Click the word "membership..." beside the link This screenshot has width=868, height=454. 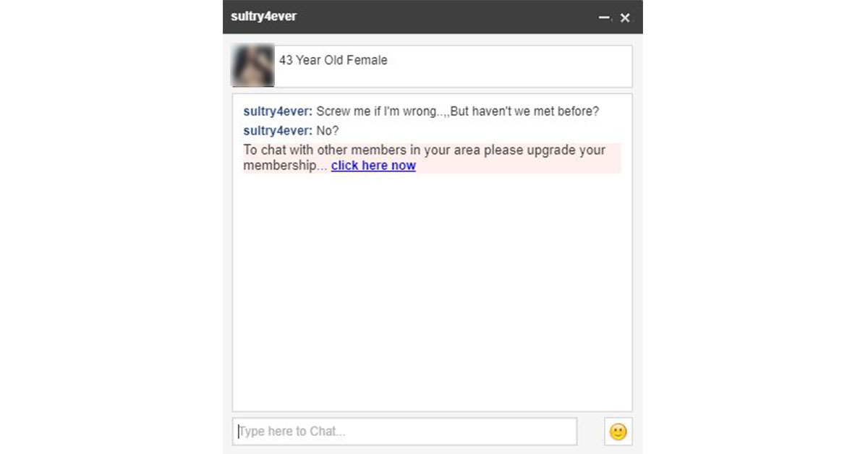coord(285,166)
